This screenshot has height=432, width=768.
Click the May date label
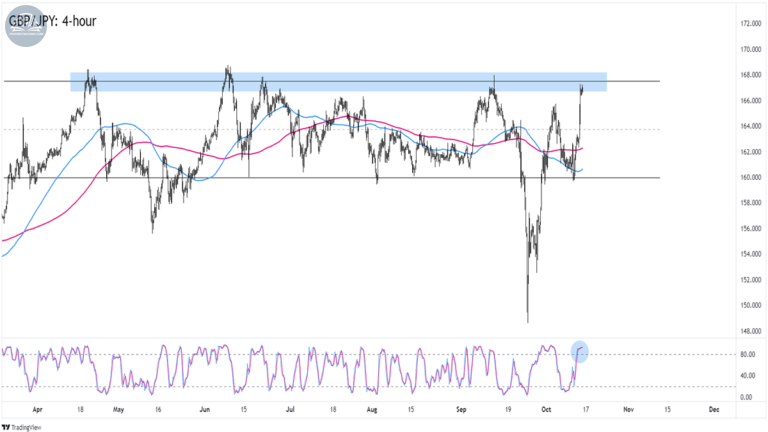[119, 409]
